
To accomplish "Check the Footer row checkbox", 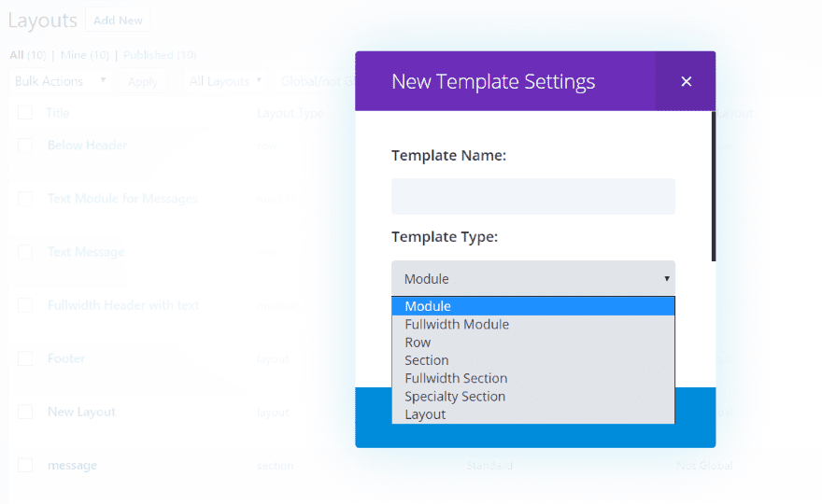I will 25,358.
